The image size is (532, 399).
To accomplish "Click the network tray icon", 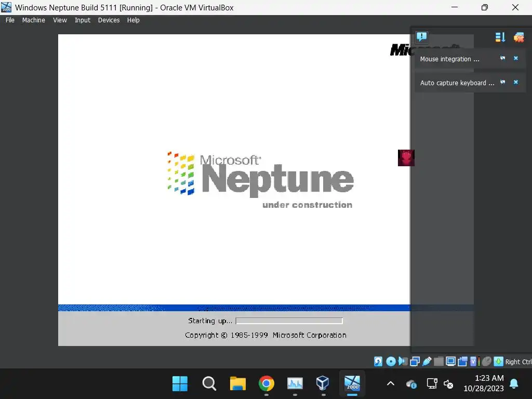I will click(x=432, y=384).
